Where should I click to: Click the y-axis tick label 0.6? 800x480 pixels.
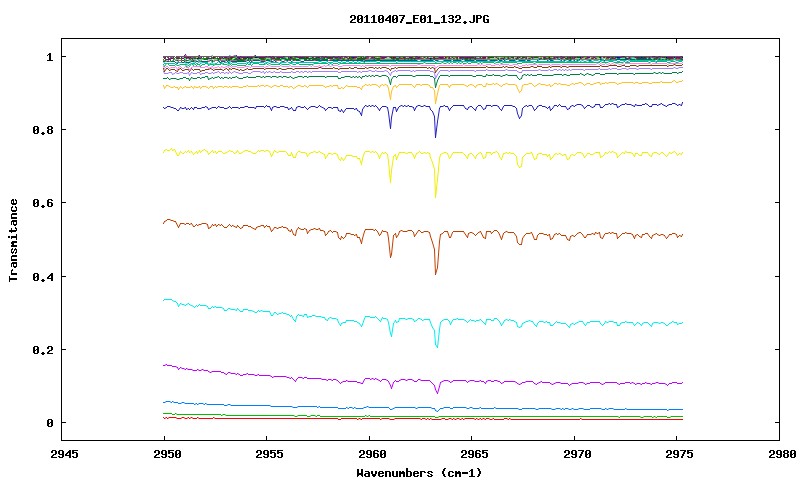pyautogui.click(x=43, y=203)
